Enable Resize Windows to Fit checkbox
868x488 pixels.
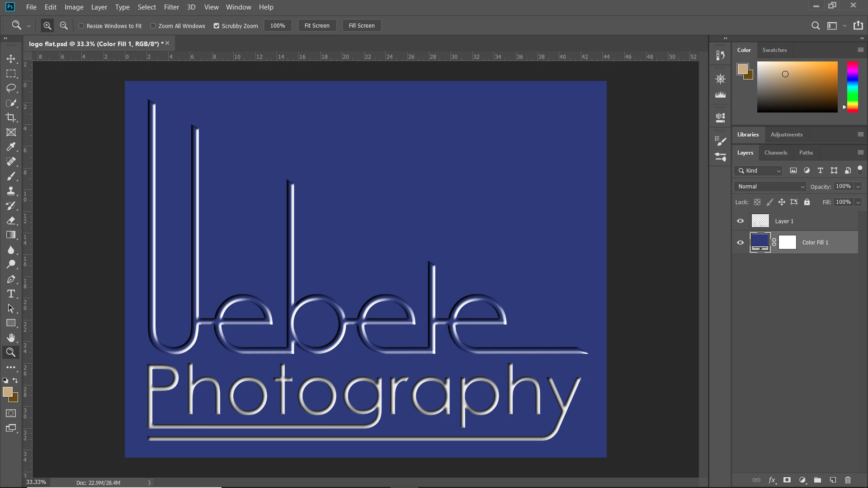tap(81, 26)
